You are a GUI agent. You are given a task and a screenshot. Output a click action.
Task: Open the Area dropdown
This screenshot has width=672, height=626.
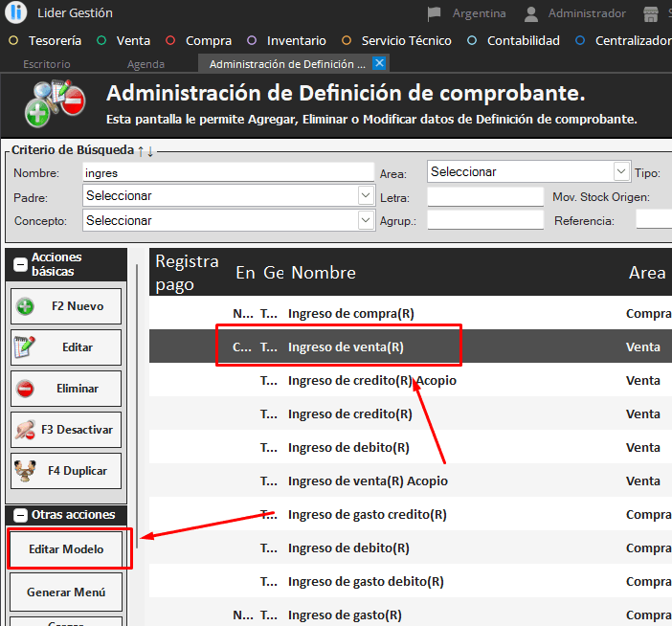(x=620, y=171)
